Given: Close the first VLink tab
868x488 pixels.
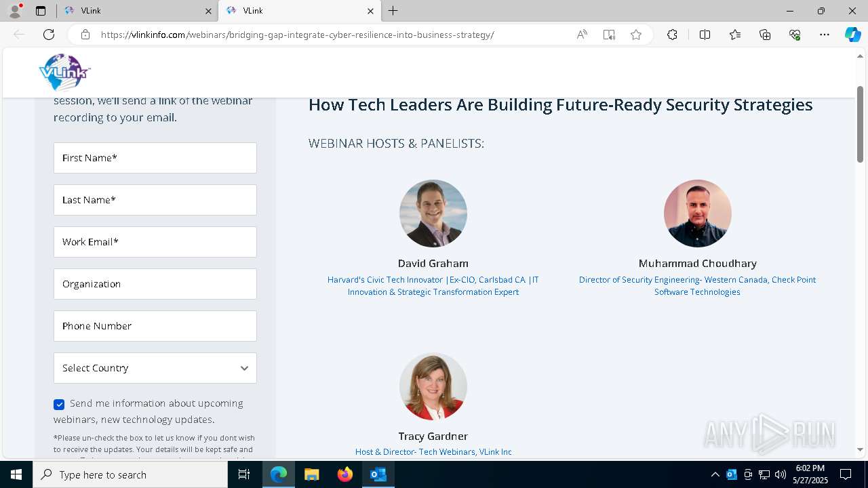Looking at the screenshot, I should coord(208,11).
